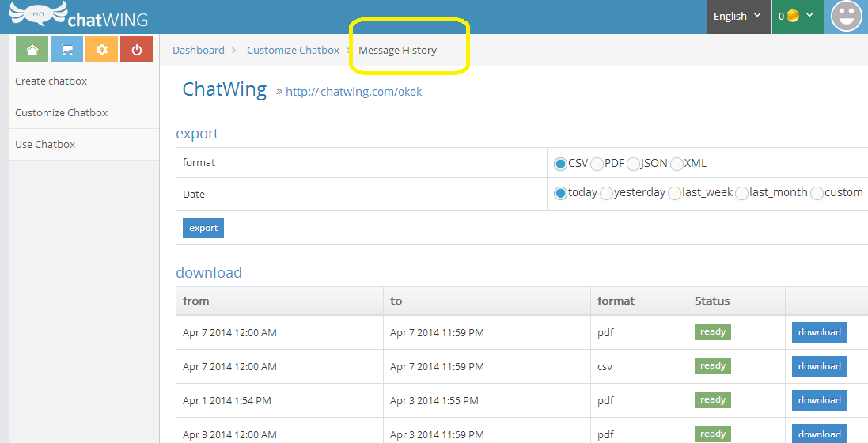Click the red power logout icon
868x443 pixels.
coord(136,50)
